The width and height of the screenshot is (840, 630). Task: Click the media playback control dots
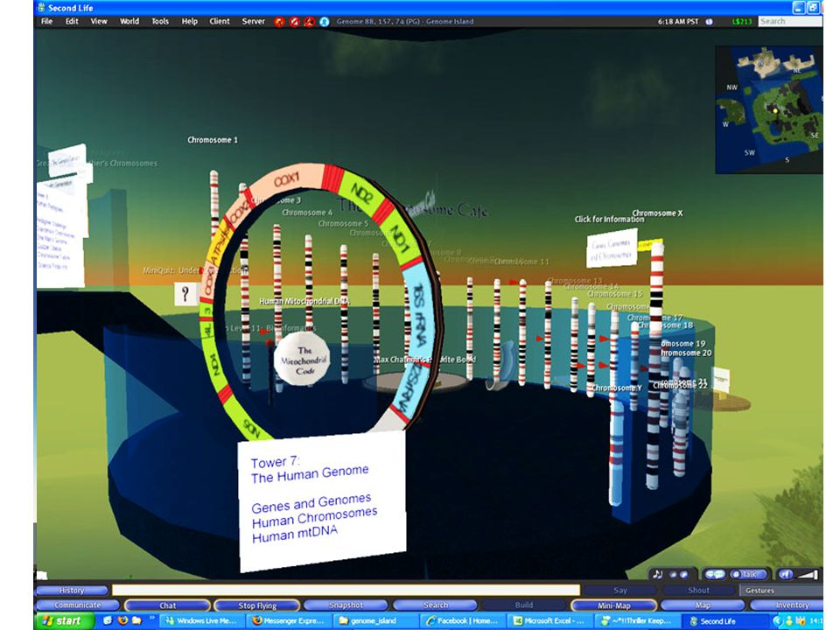678,574
